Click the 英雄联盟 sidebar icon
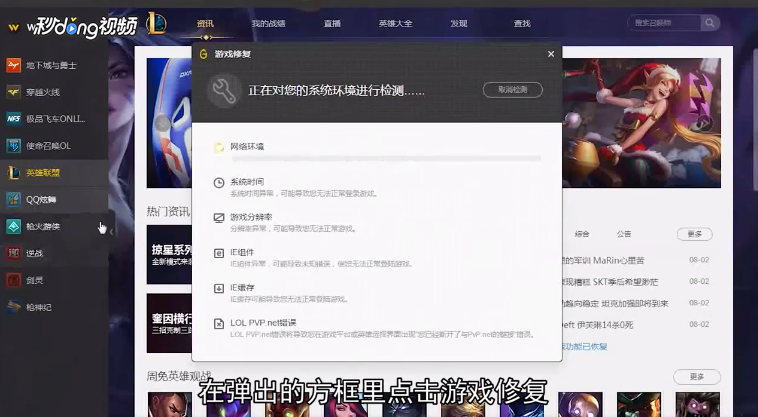 tap(14, 173)
